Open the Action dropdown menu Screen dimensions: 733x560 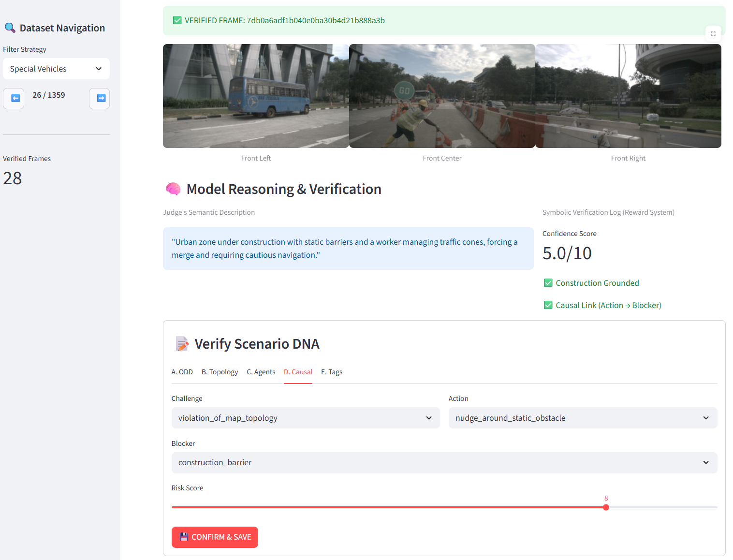click(x=582, y=418)
